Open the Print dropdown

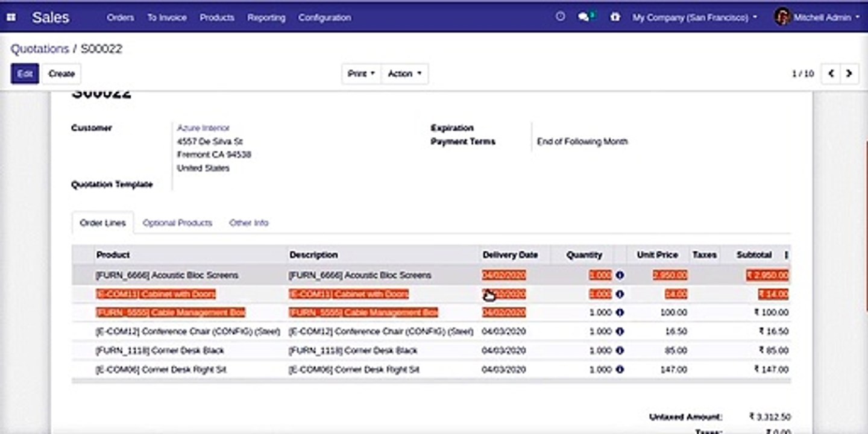pyautogui.click(x=361, y=74)
